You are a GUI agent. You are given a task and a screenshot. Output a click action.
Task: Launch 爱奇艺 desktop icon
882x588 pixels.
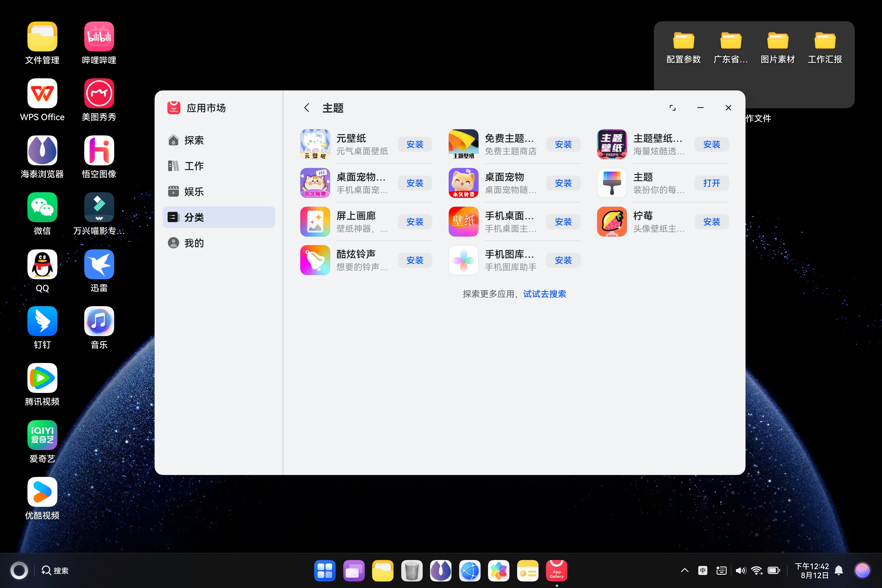(x=42, y=435)
